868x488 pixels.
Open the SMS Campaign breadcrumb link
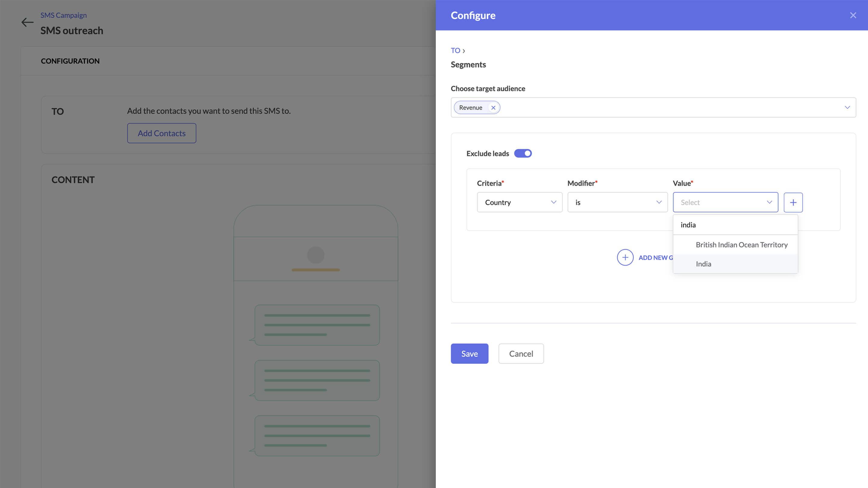[x=63, y=15]
